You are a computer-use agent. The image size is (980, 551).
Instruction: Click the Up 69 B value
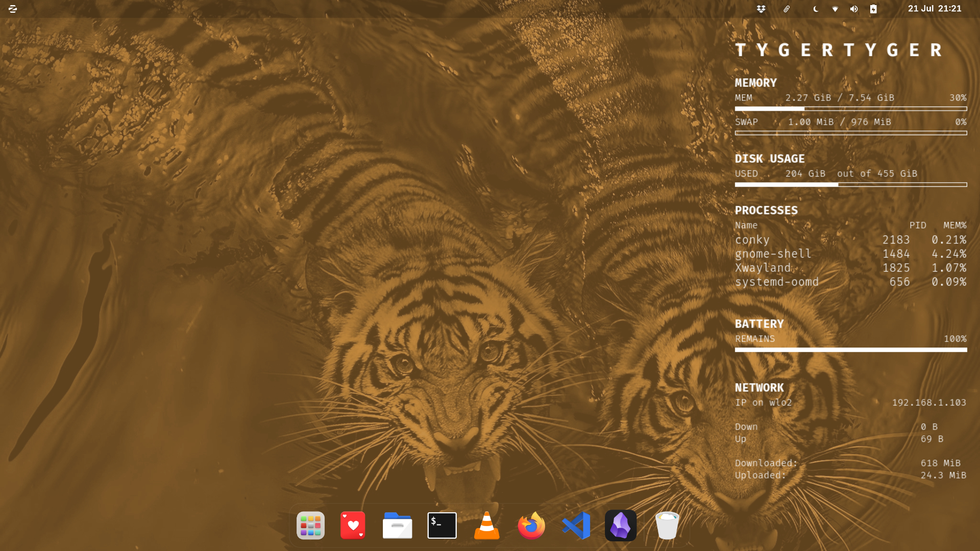pyautogui.click(x=932, y=439)
